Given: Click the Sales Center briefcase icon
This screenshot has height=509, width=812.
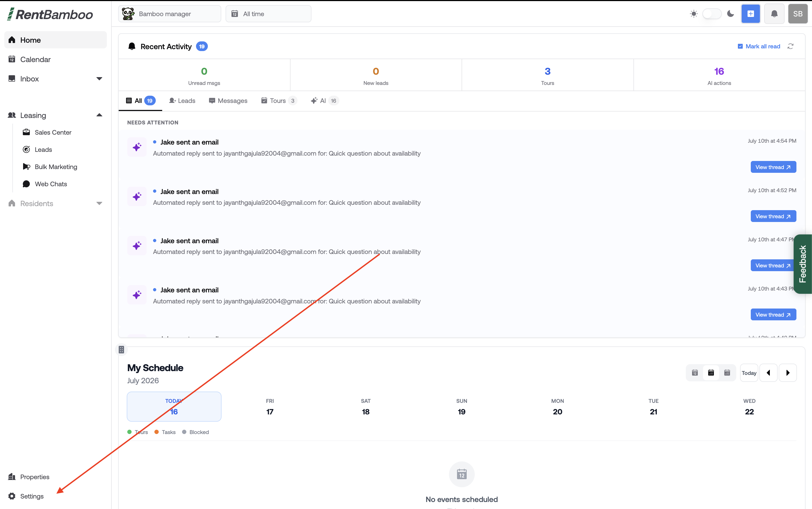Looking at the screenshot, I should (26, 132).
